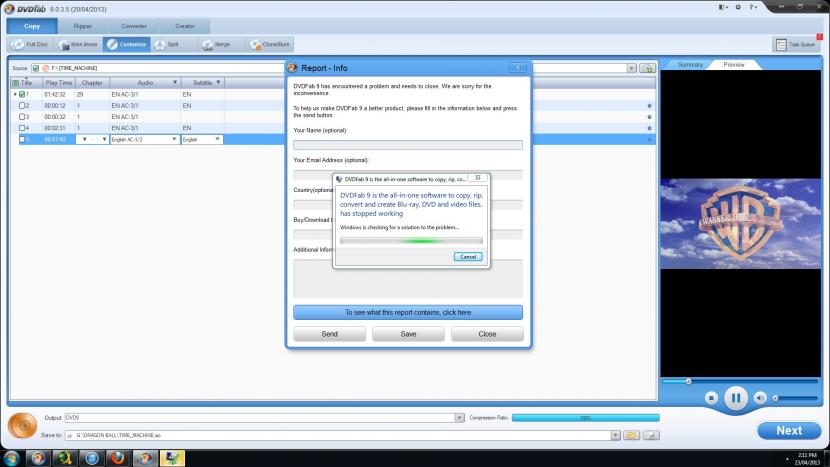Open the Task Queue
The image size is (830, 467).
[x=797, y=44]
